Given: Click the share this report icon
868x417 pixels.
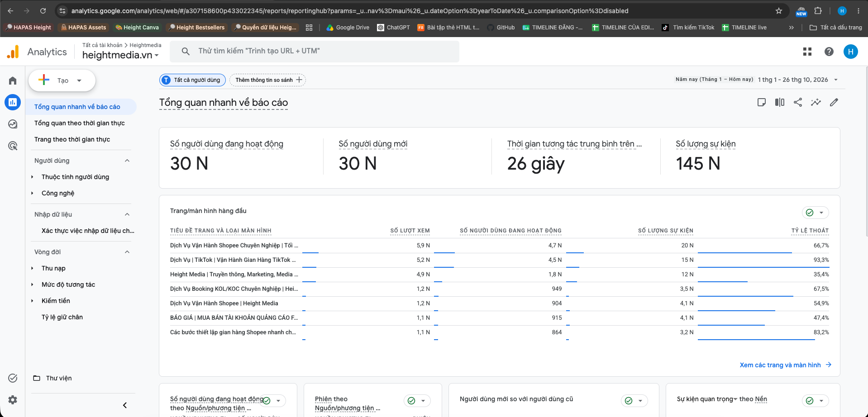Looking at the screenshot, I should pos(798,102).
